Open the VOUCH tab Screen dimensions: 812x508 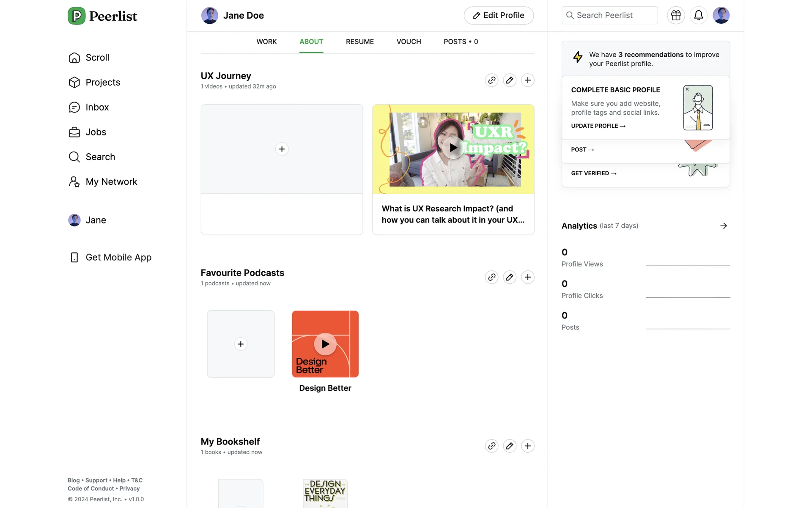(409, 41)
